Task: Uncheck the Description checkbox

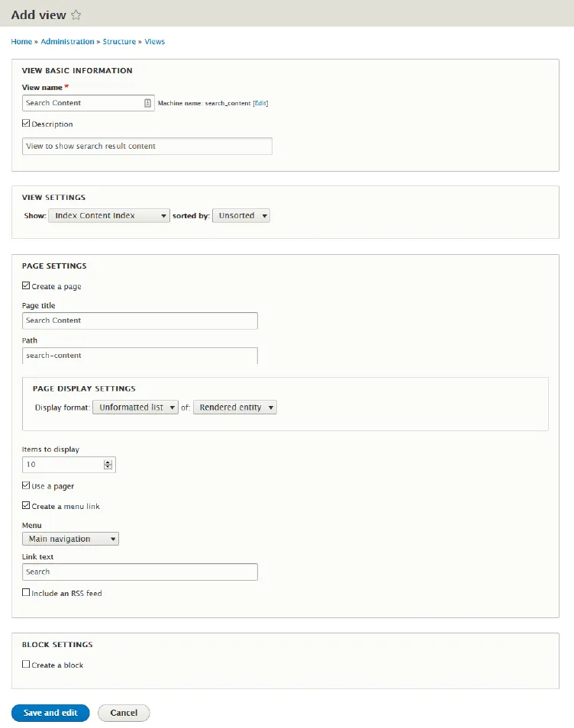Action: [x=25, y=124]
